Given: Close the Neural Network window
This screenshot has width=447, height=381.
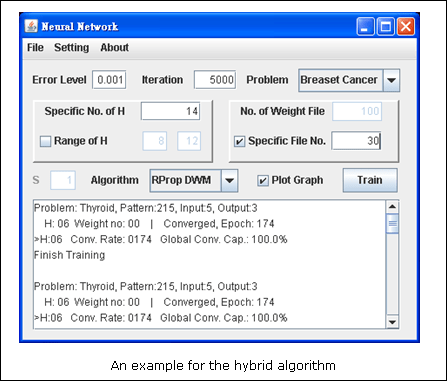Looking at the screenshot, I should tap(406, 26).
